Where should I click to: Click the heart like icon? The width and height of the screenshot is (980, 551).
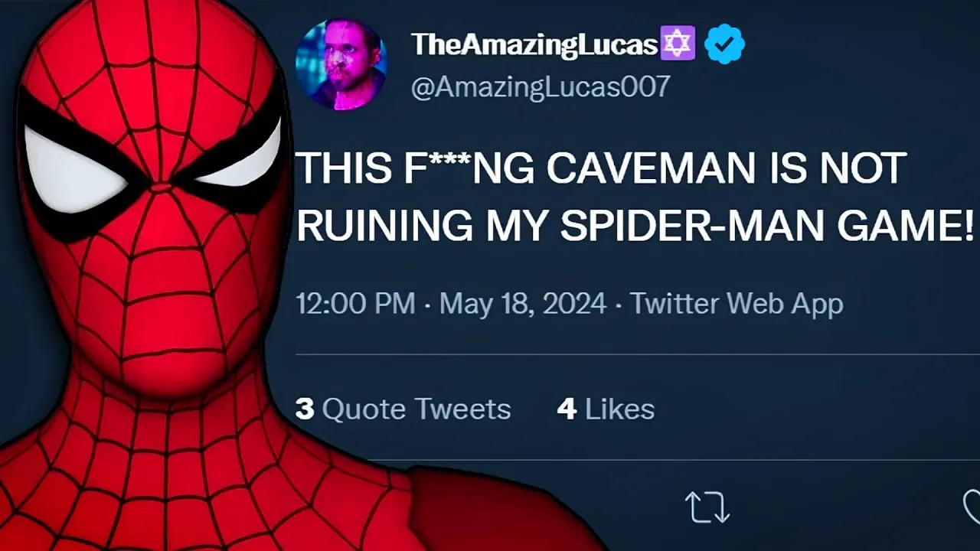971,507
